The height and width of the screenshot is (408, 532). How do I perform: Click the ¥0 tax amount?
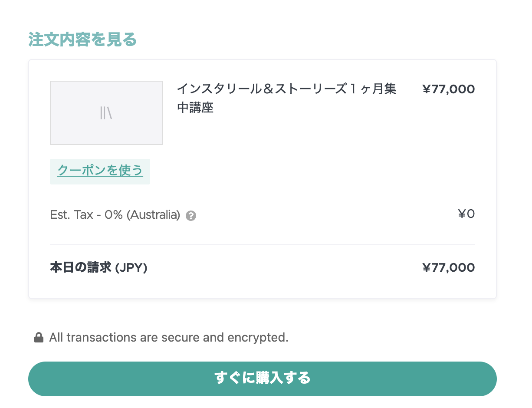466,214
